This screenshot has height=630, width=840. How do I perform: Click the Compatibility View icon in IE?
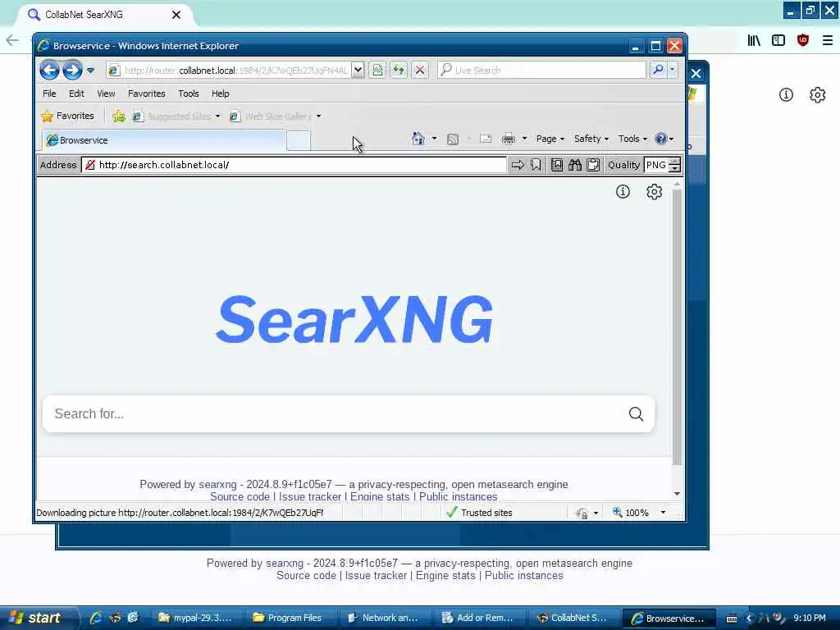tap(377, 71)
